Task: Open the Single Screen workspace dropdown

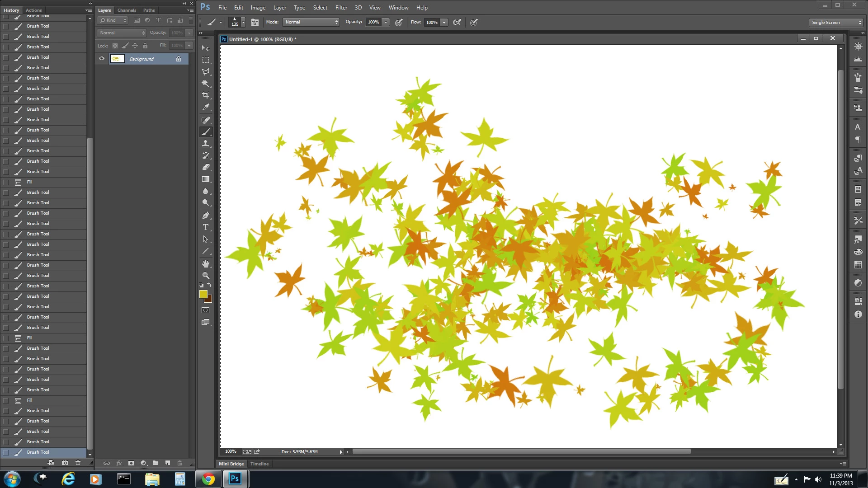Action: [836, 22]
